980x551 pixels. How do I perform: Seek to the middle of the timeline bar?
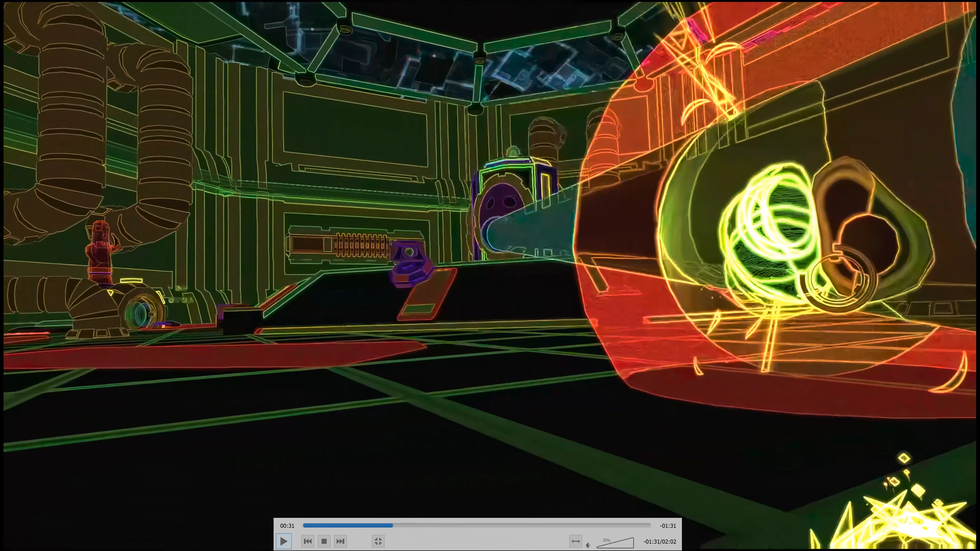[x=476, y=525]
